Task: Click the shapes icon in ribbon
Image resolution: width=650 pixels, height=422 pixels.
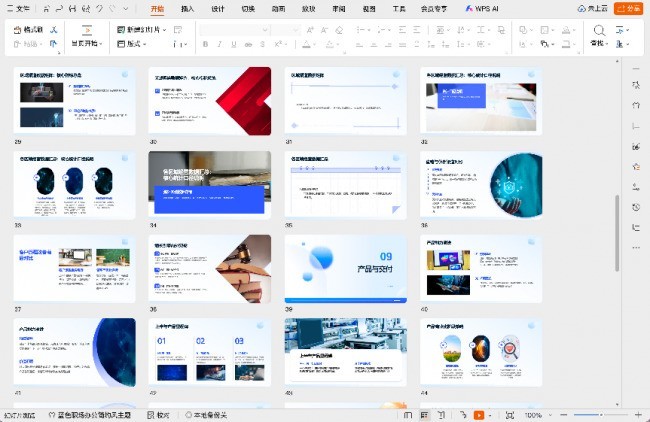Action: point(523,29)
